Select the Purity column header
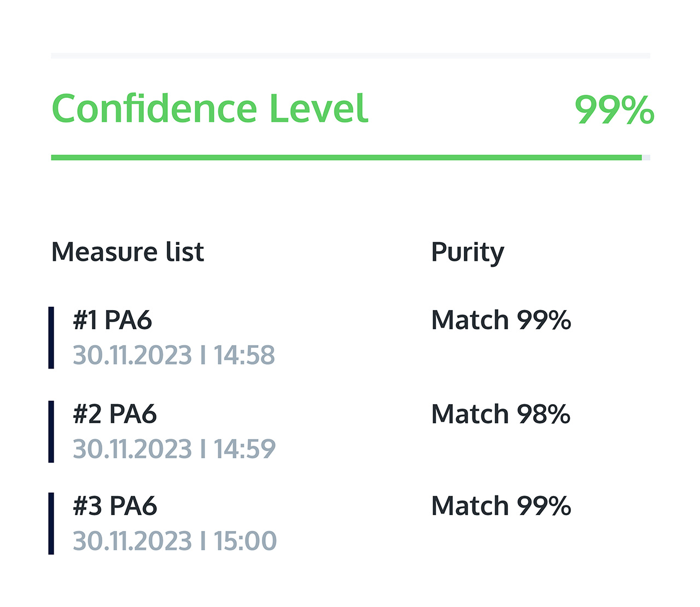 467,253
